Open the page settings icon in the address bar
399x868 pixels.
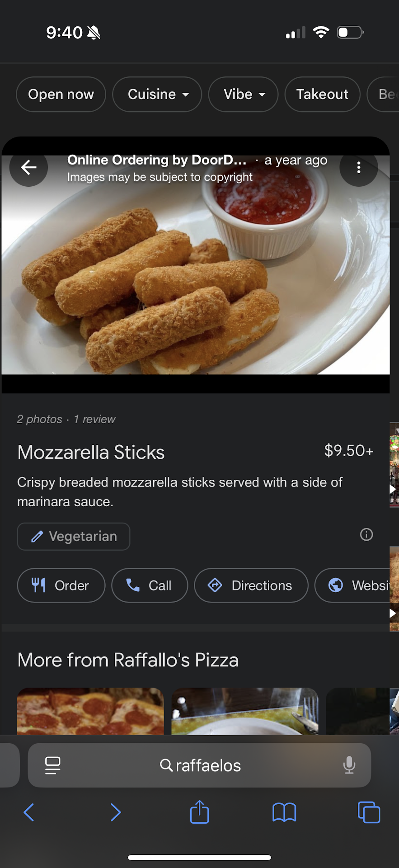tap(53, 765)
